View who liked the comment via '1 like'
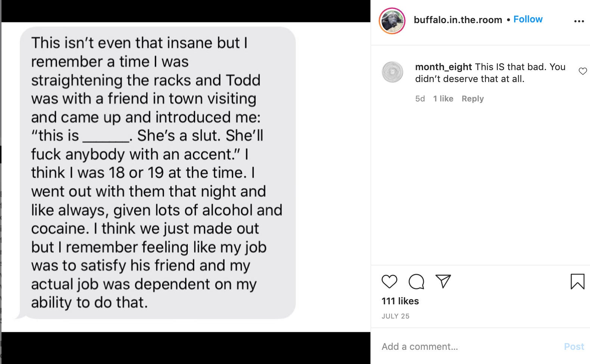 click(443, 98)
